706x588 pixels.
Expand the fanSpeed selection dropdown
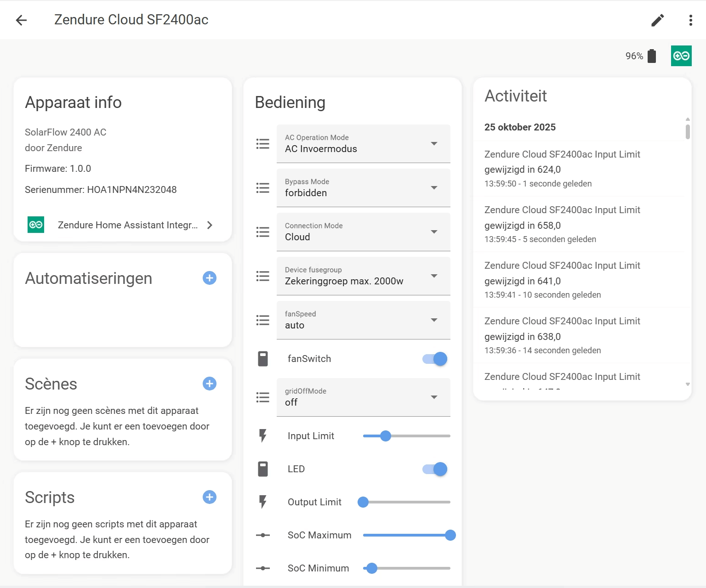(433, 320)
